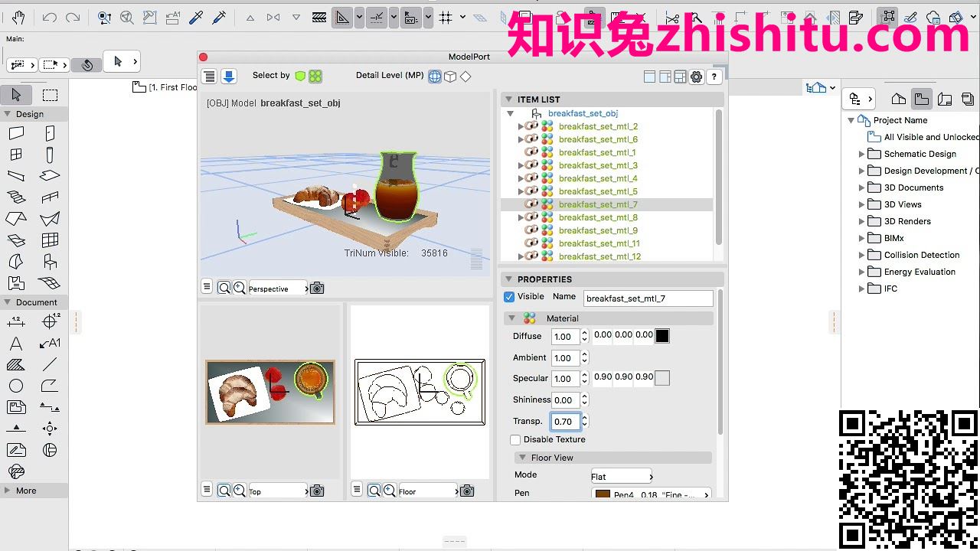Select the Door tool in the toolbox
Image resolution: width=980 pixels, height=551 pixels.
[50, 133]
